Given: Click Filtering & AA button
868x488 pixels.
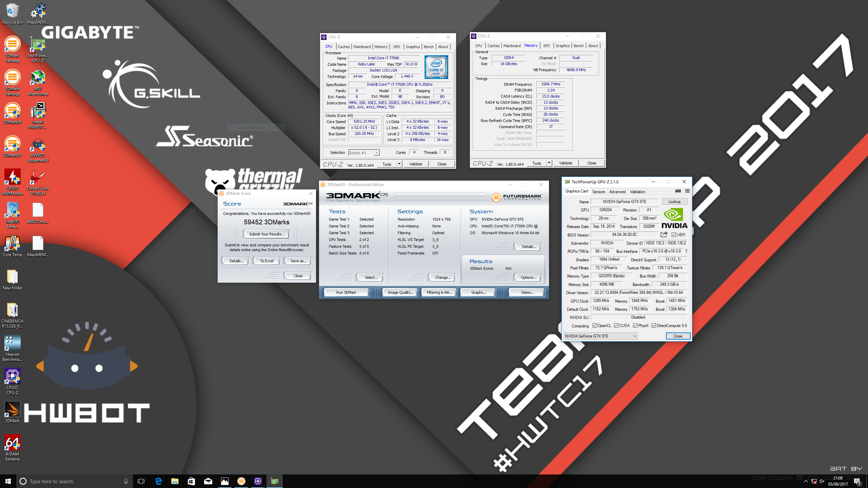Looking at the screenshot, I should pos(439,292).
